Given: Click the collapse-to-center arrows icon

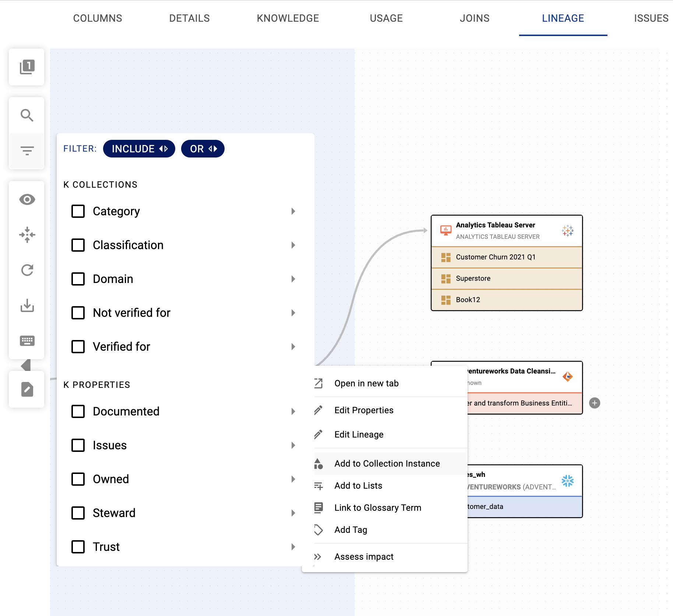Looking at the screenshot, I should tap(27, 235).
